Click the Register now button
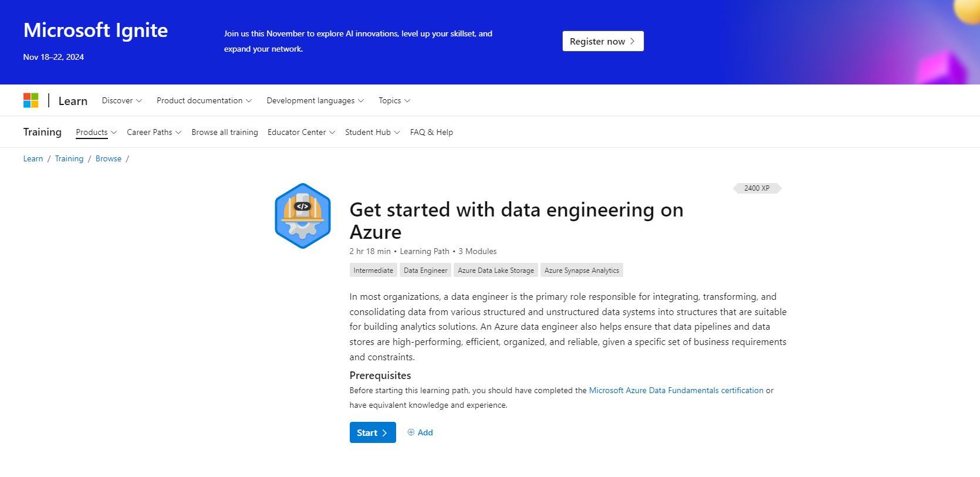The width and height of the screenshot is (980, 477). [x=603, y=41]
